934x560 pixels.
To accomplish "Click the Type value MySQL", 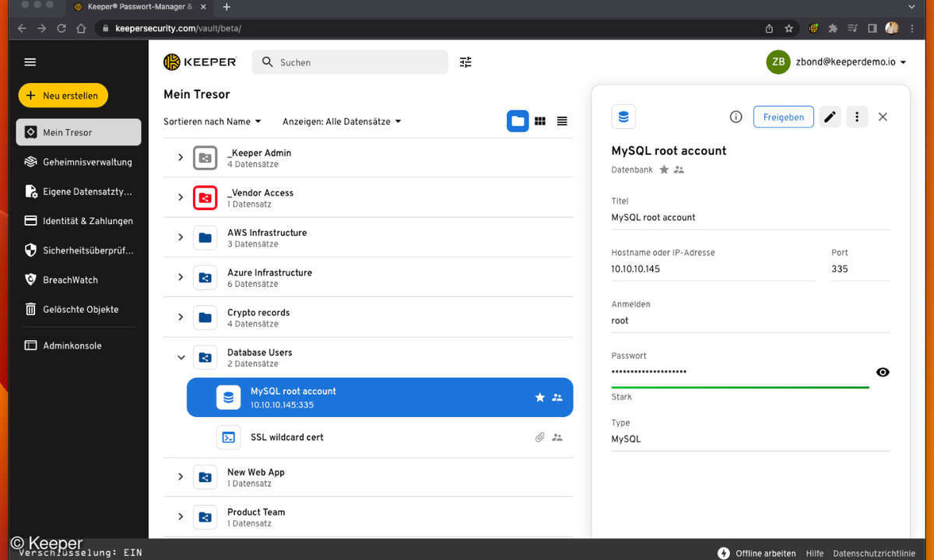I will click(x=627, y=439).
